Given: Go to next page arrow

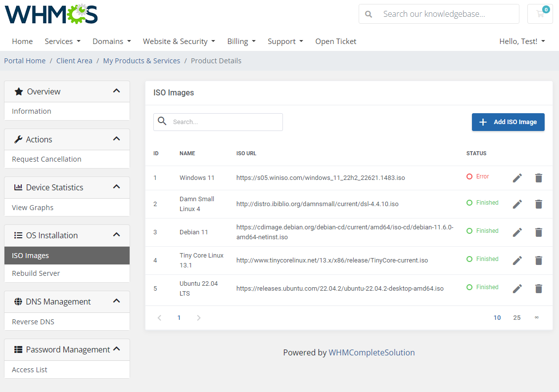Looking at the screenshot, I should (x=198, y=318).
